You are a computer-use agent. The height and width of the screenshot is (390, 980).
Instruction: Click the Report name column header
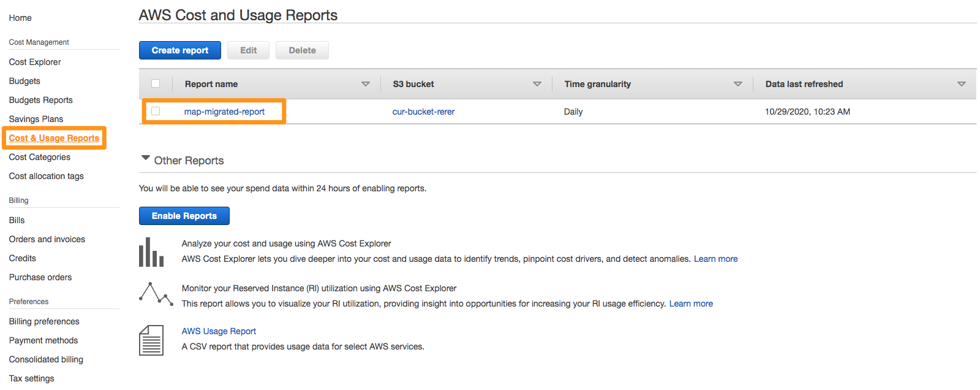pos(211,84)
